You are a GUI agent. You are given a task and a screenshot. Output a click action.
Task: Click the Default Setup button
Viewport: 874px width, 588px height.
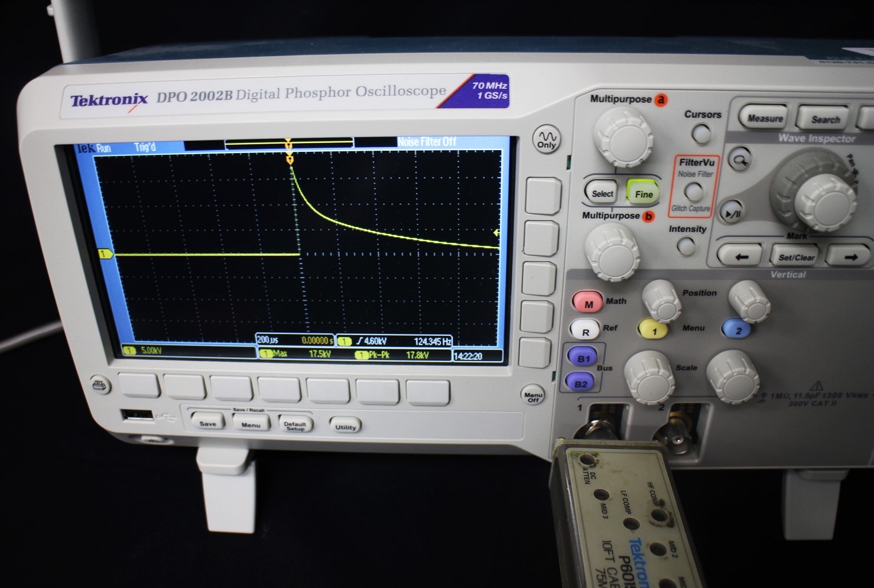(295, 423)
